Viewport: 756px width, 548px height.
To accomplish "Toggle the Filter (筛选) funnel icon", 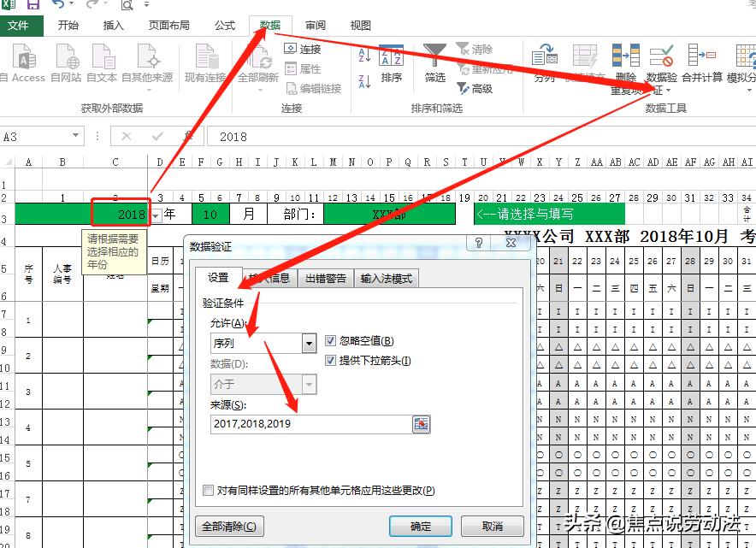I will tap(434, 55).
